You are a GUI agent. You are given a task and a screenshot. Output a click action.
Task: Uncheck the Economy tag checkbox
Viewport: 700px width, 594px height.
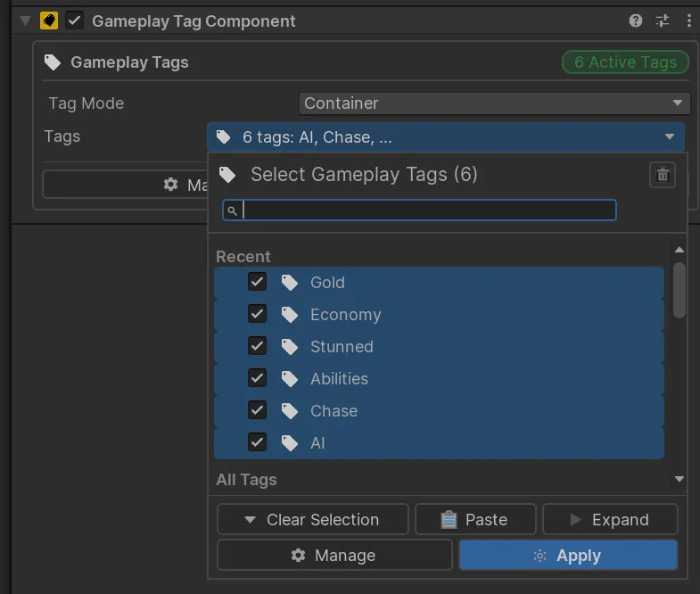pos(257,314)
